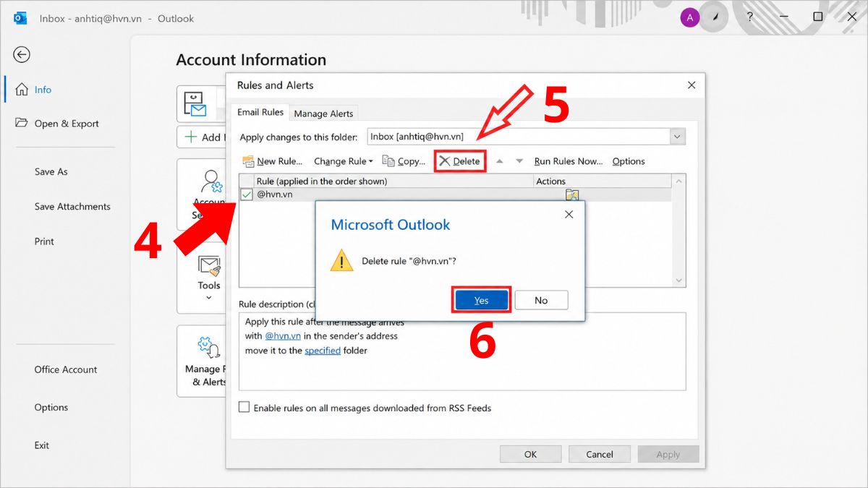This screenshot has height=488, width=868.
Task: Open the Apply changes folder dropdown
Action: (x=677, y=137)
